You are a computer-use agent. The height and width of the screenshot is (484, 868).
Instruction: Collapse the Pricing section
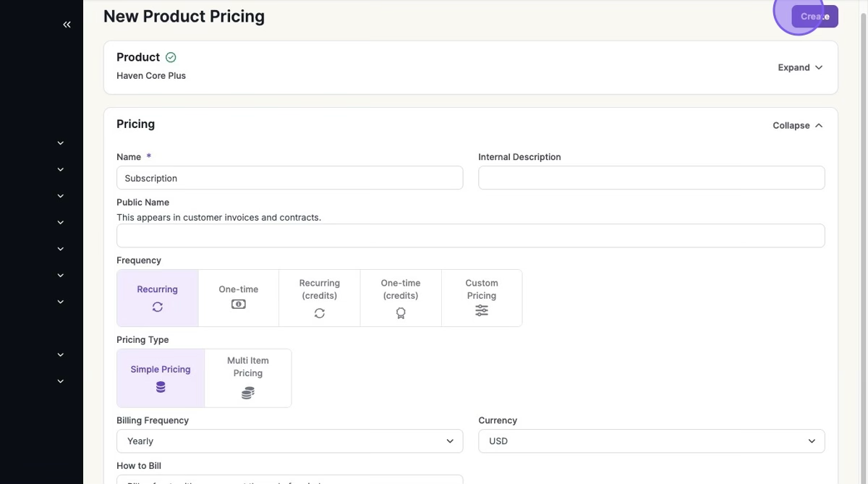797,125
